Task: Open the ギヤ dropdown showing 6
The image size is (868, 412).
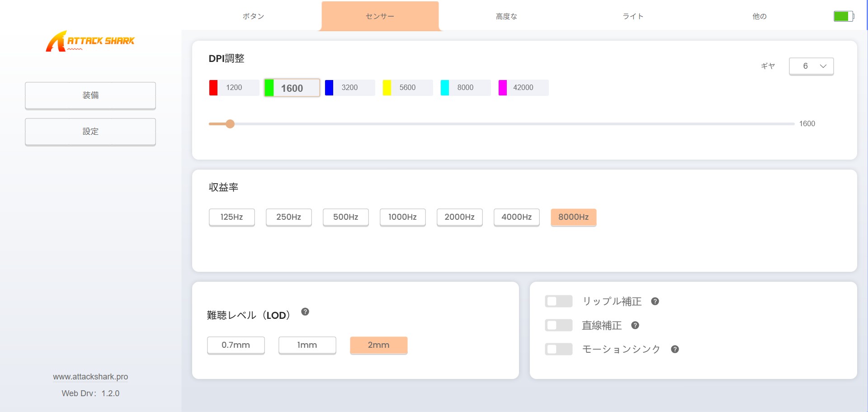Action: click(811, 66)
